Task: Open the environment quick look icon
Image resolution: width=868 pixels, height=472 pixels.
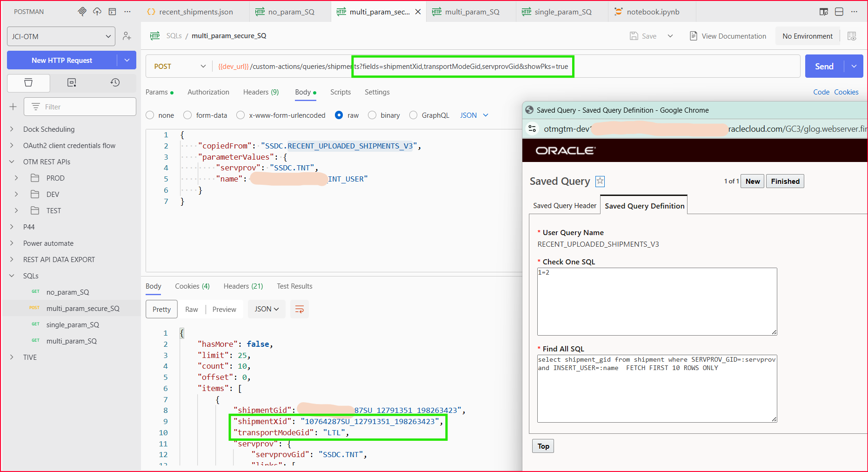Action: [x=852, y=36]
